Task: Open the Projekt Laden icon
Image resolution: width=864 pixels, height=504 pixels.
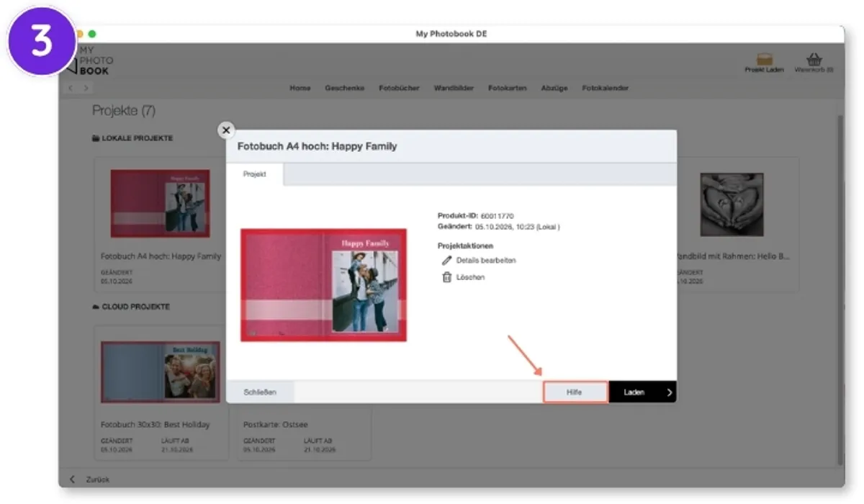Action: (764, 59)
